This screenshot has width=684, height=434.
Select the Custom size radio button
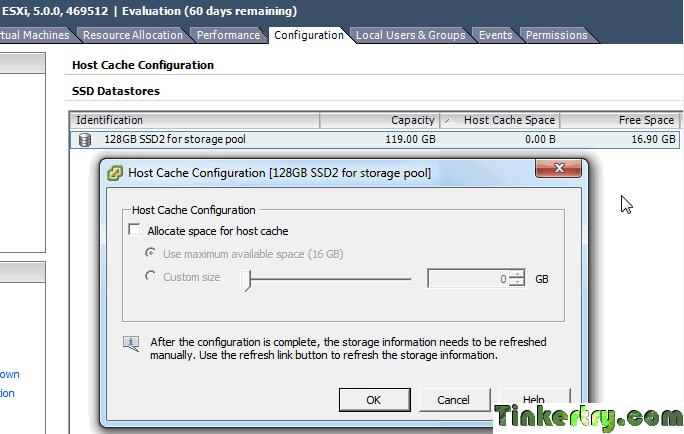tap(150, 276)
